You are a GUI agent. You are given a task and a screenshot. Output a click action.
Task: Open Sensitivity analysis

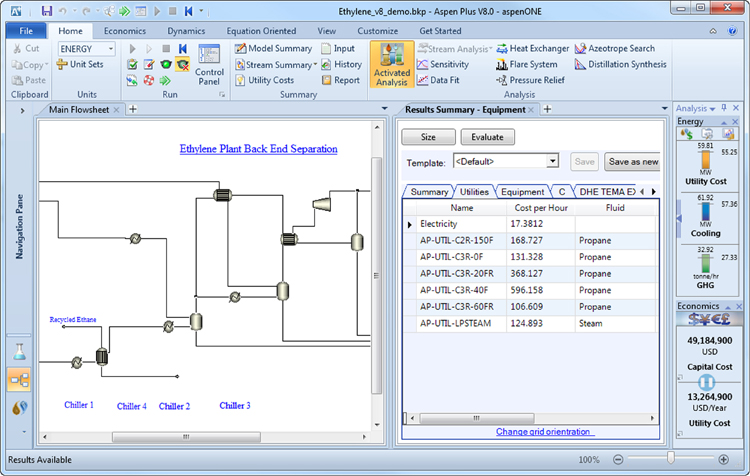point(443,64)
